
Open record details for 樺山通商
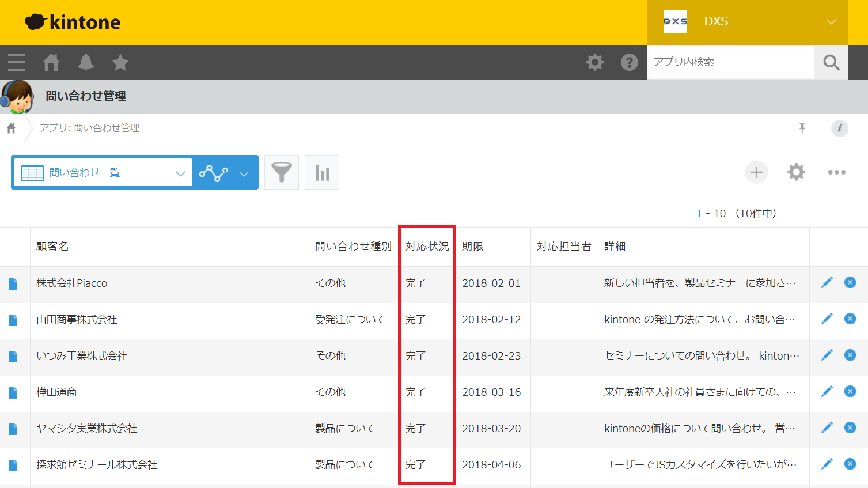coord(13,393)
